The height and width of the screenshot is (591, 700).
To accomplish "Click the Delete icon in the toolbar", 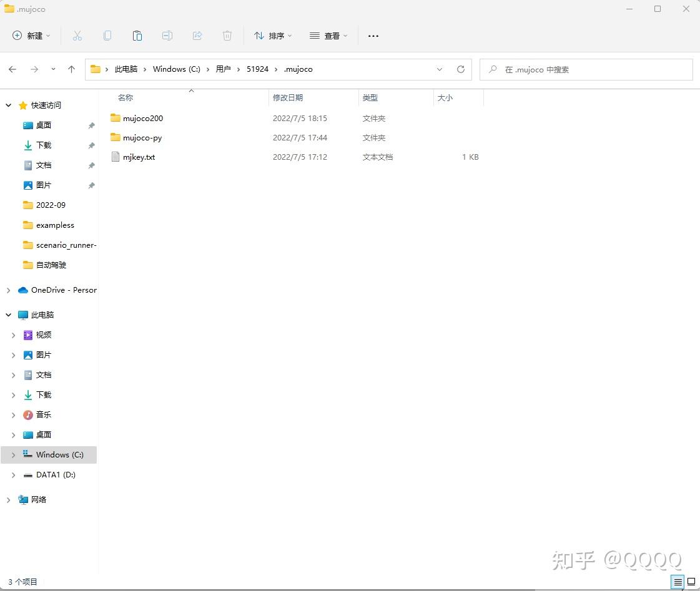I will pos(227,36).
